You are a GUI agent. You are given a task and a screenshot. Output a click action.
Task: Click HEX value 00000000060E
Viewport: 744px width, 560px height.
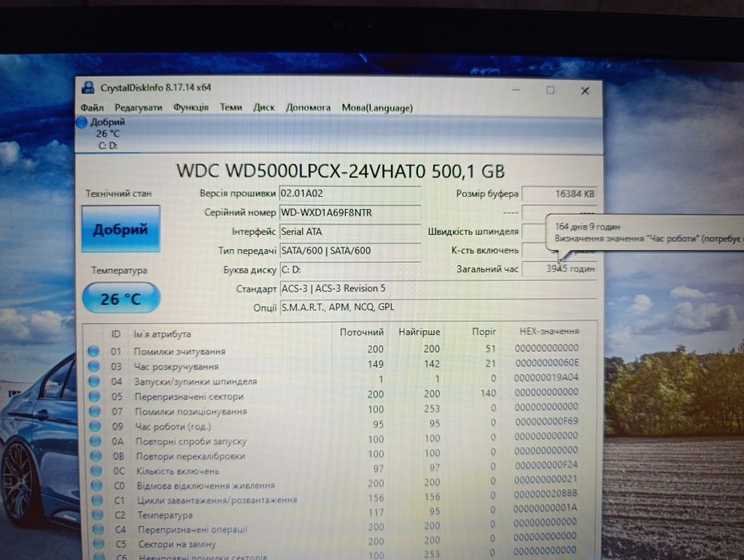click(547, 363)
